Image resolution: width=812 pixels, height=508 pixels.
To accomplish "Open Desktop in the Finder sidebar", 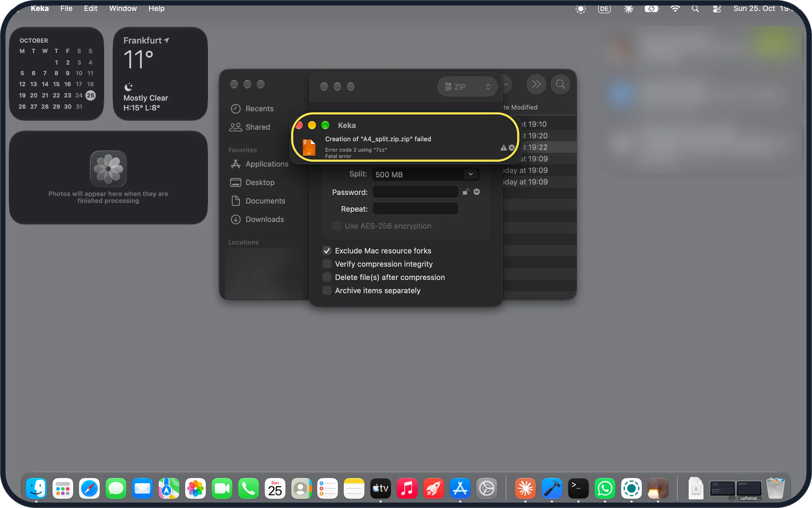I will click(x=252, y=182).
